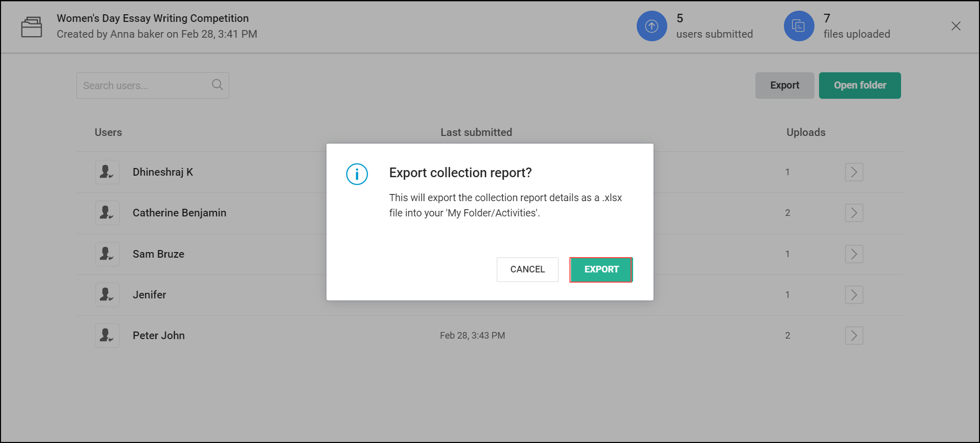Expand Dhineshraj K uploads arrow
980x443 pixels.
(x=854, y=172)
